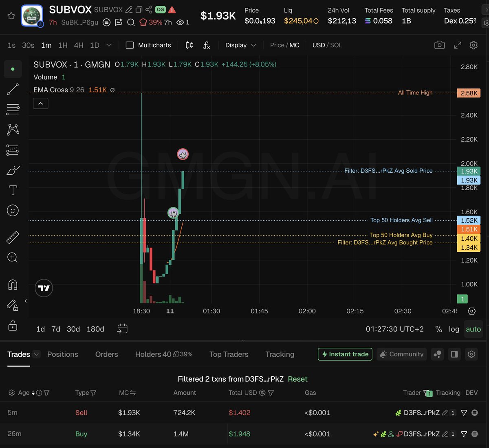Collapse the left drawing toolbar arrow

pos(26,301)
